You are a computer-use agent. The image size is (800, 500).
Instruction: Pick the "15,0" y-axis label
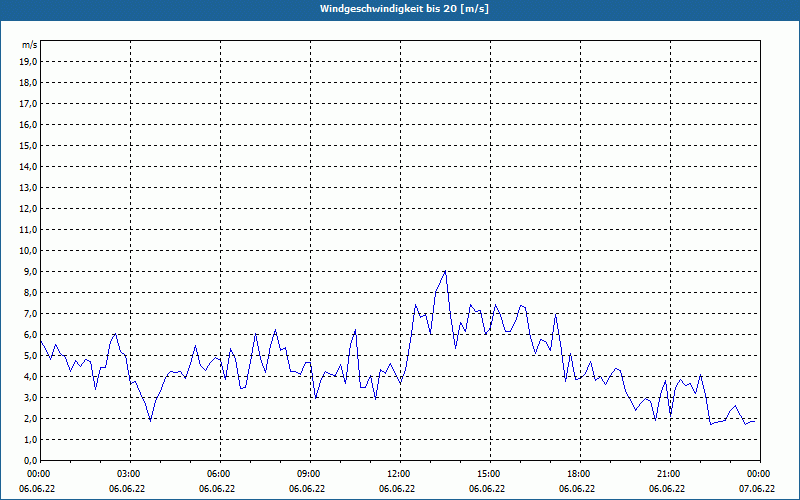coord(29,145)
